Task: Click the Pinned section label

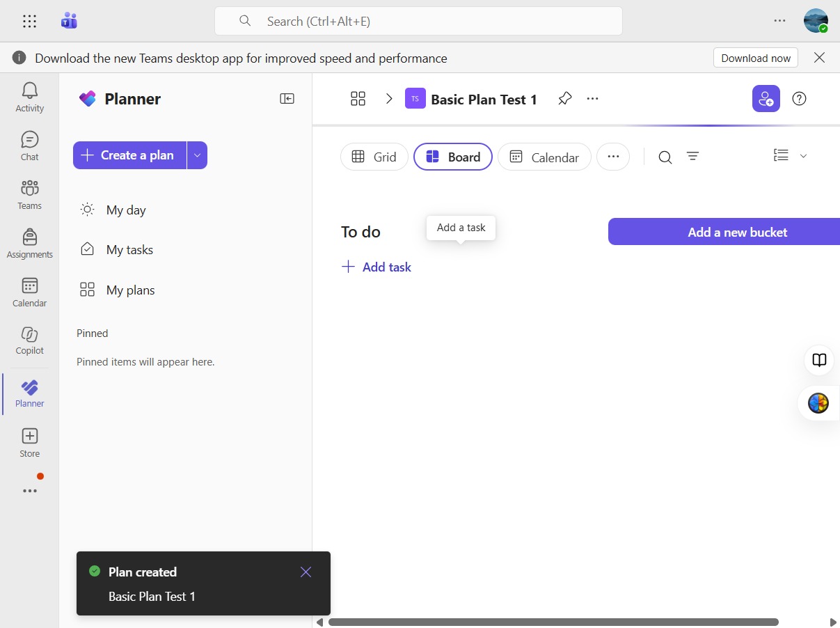Action: point(93,333)
